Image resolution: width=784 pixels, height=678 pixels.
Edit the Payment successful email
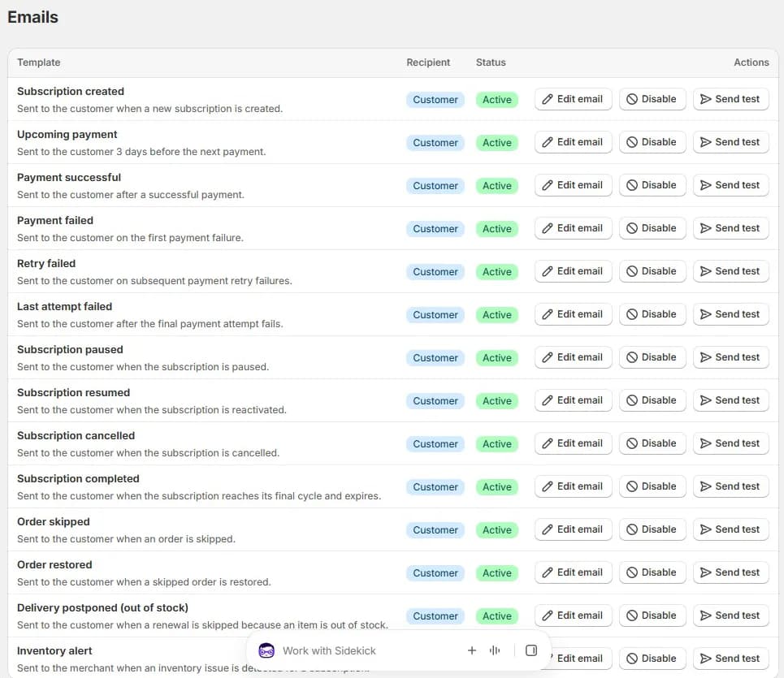pos(573,185)
